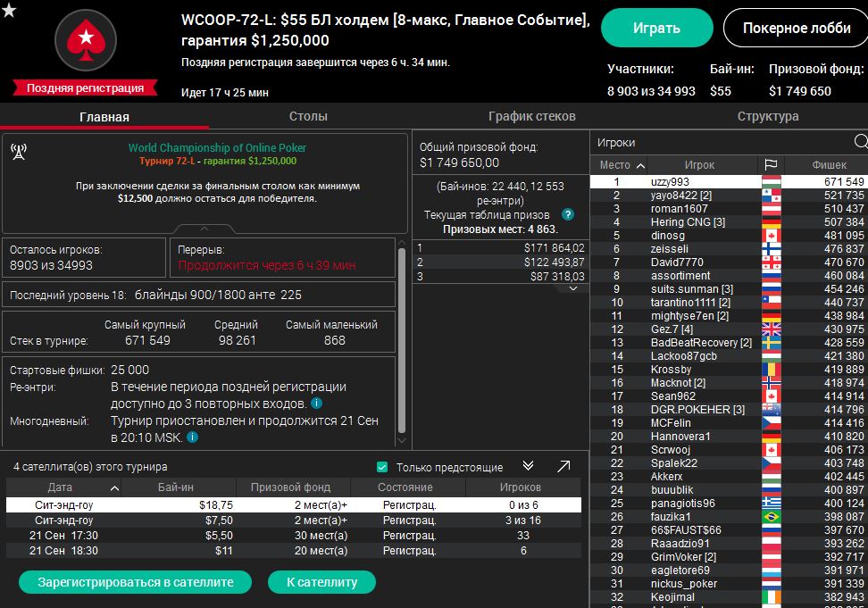Expand the prize list with the down chevron
868x608 pixels.
point(573,288)
